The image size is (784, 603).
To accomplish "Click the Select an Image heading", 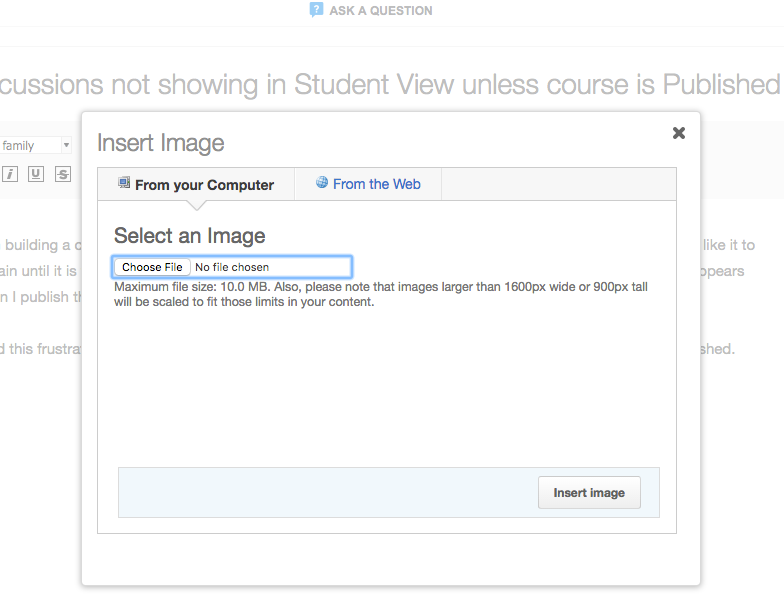I will point(189,236).
